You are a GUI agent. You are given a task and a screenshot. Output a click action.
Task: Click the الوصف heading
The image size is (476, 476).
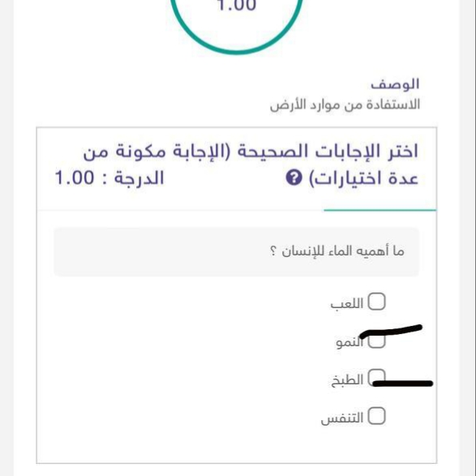395,84
